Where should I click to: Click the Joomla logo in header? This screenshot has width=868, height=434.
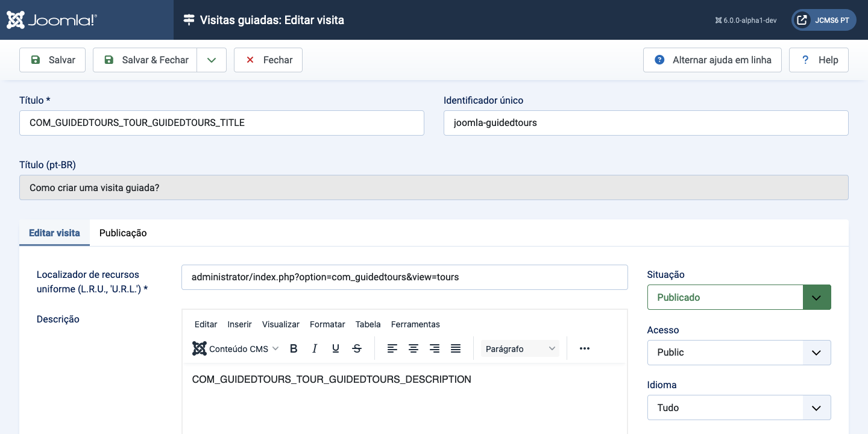pos(52,20)
